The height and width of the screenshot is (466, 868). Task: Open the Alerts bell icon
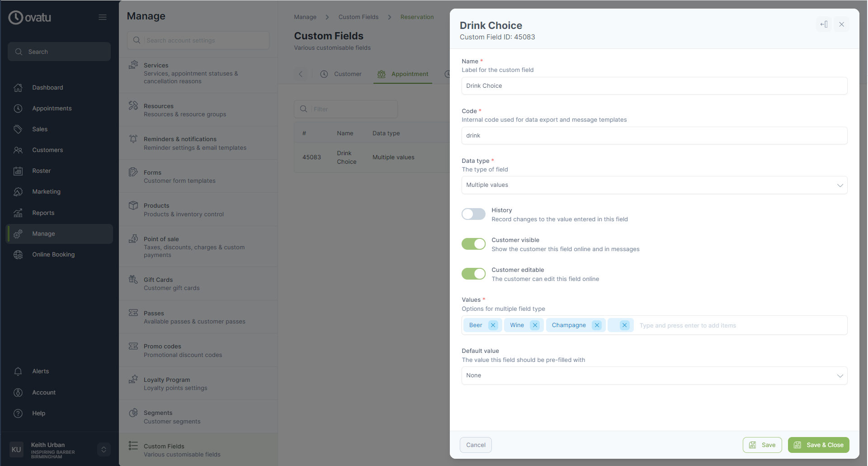coord(18,371)
